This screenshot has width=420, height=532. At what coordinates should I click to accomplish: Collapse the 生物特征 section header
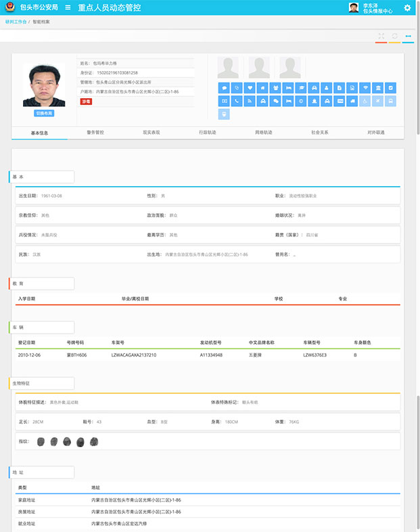41,383
